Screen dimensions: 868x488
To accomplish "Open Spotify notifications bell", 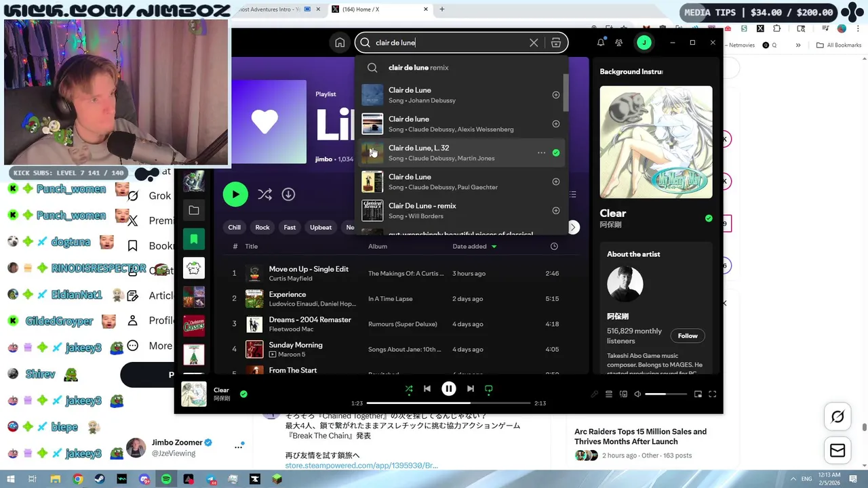I will (x=600, y=43).
